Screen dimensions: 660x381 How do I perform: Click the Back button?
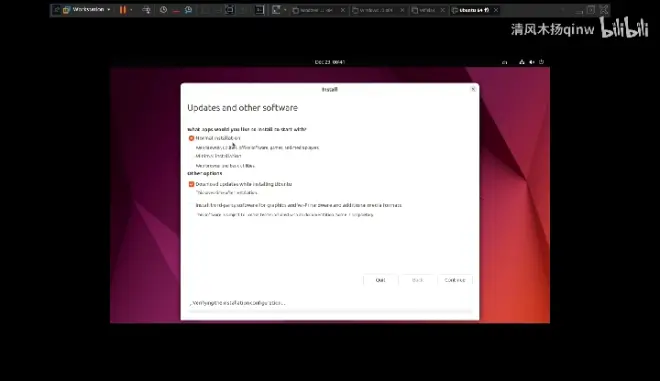[418, 280]
